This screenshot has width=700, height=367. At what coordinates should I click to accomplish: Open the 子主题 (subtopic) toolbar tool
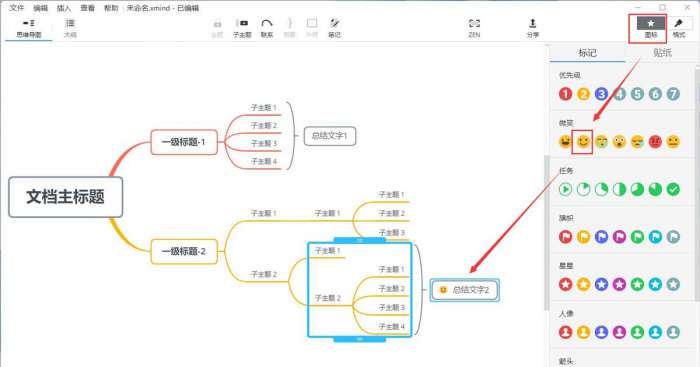242,28
